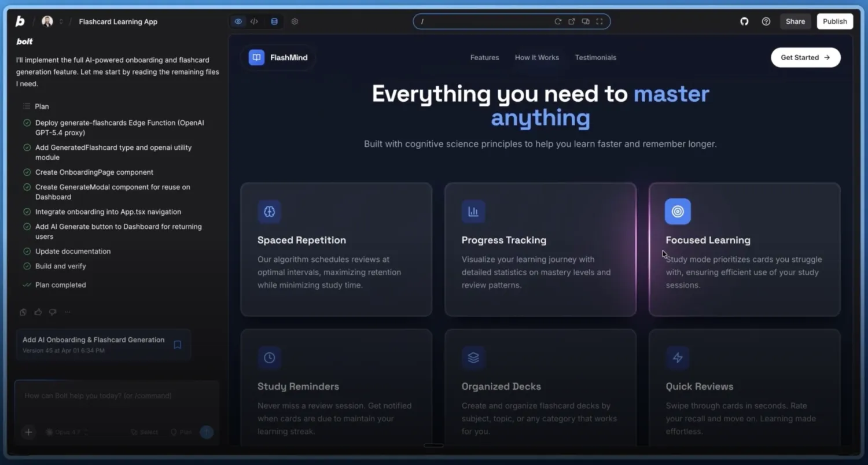The height and width of the screenshot is (465, 868).
Task: Select the Quick Reviews card title
Action: tap(699, 386)
